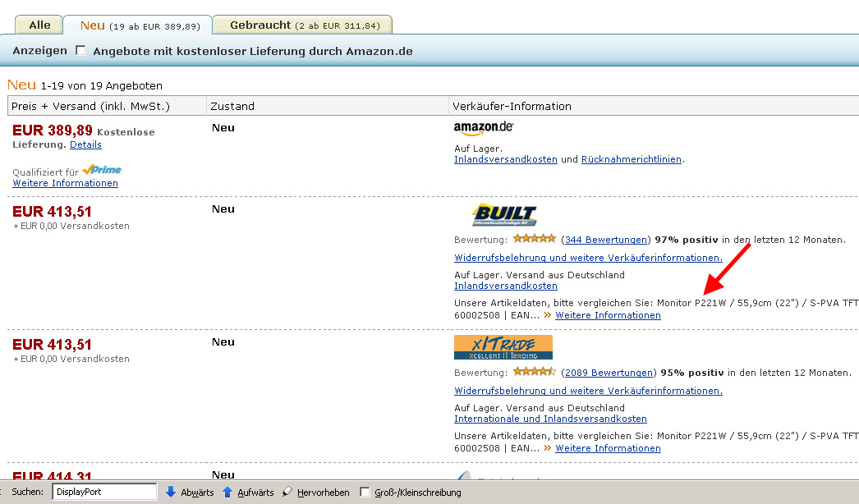The image size is (859, 504).
Task: Select the Neu offers tab
Action: coord(138,25)
